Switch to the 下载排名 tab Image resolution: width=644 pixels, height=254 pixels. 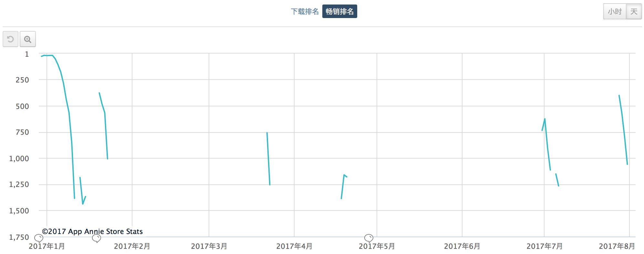pyautogui.click(x=305, y=12)
